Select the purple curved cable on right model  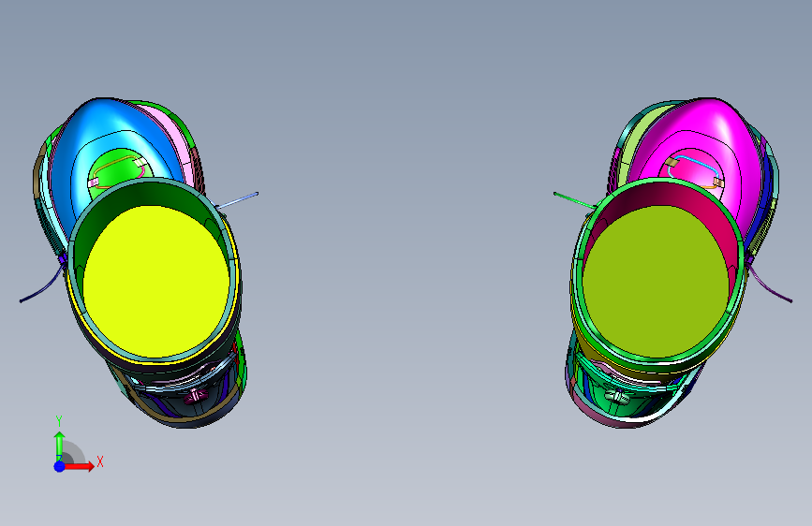[770, 284]
